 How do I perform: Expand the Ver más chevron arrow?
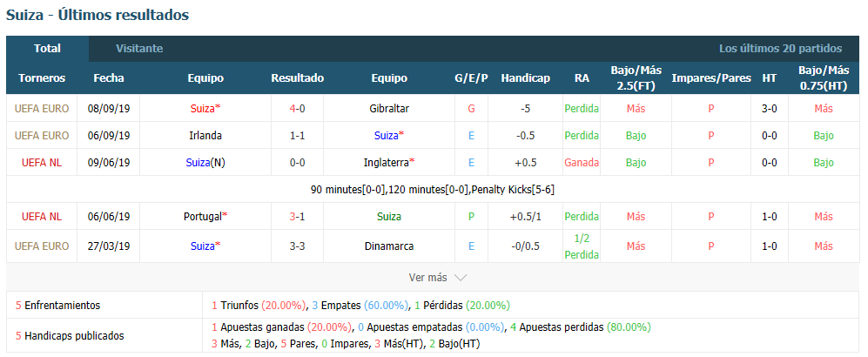(x=460, y=277)
